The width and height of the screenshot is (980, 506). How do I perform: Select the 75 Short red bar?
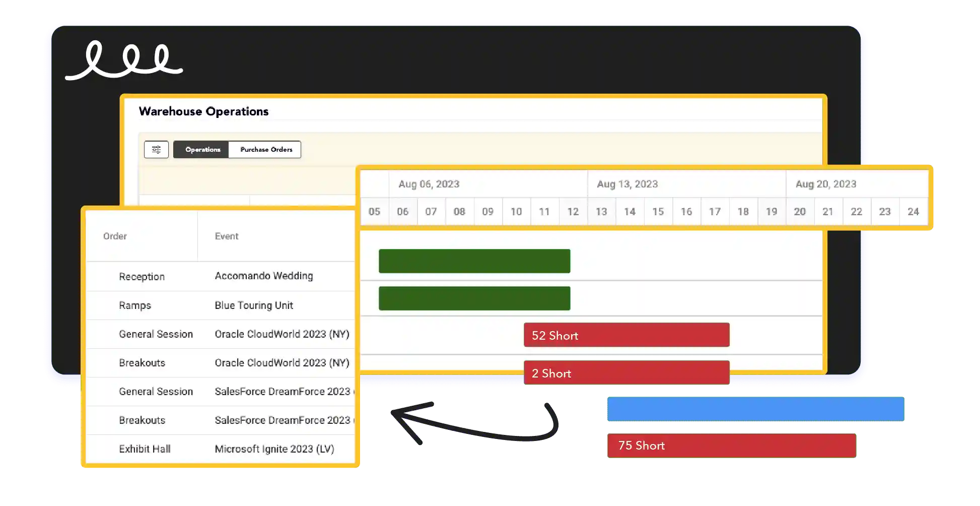click(x=731, y=446)
